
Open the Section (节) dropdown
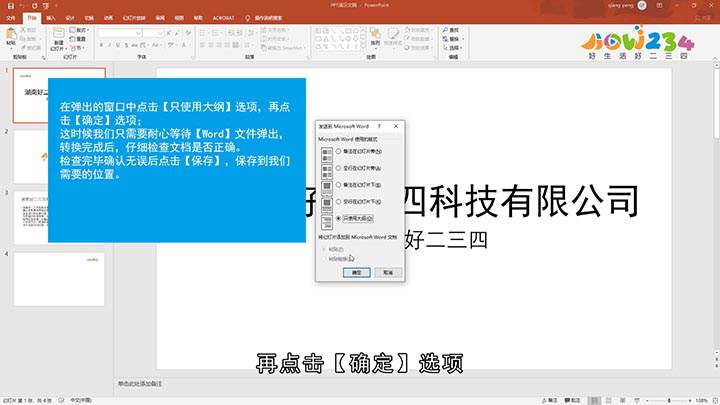coord(78,48)
